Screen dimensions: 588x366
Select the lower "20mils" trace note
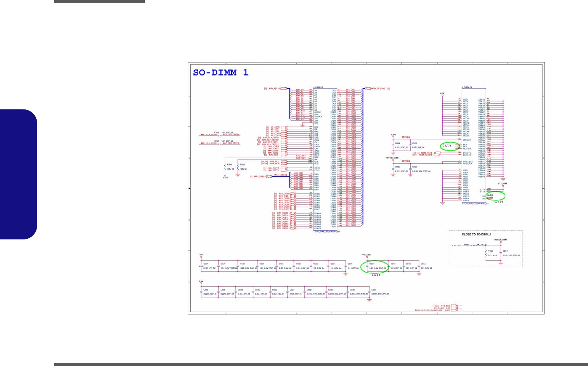[406, 161]
